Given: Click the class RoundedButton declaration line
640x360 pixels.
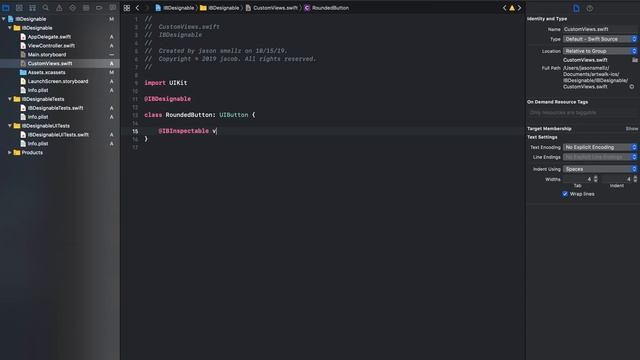Looking at the screenshot, I should (x=200, y=115).
